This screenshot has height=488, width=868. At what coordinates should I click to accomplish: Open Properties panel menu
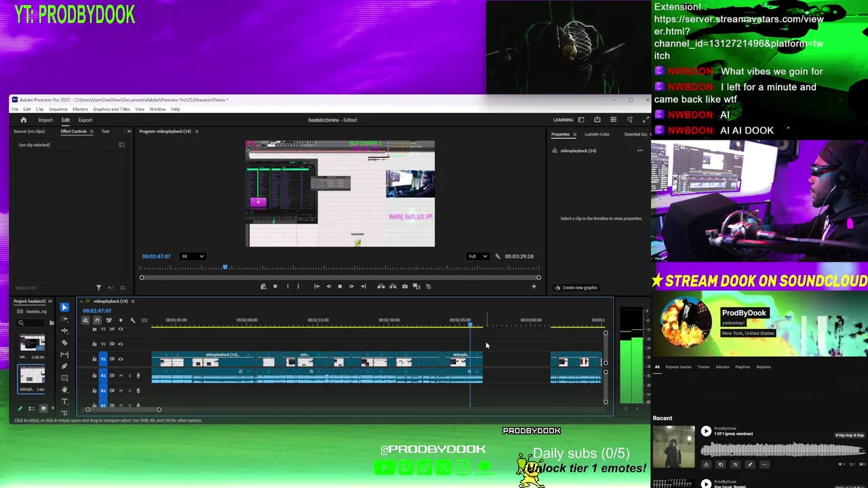click(574, 134)
